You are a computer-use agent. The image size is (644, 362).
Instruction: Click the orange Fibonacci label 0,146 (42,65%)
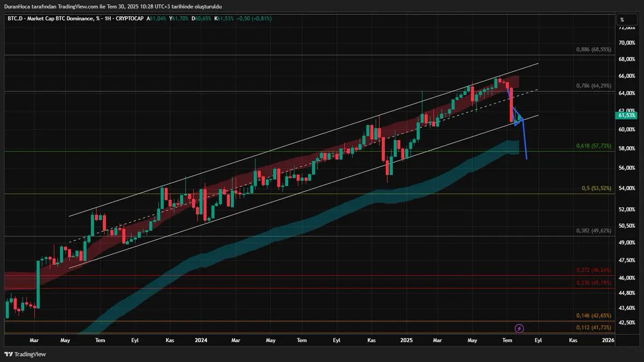click(x=594, y=315)
